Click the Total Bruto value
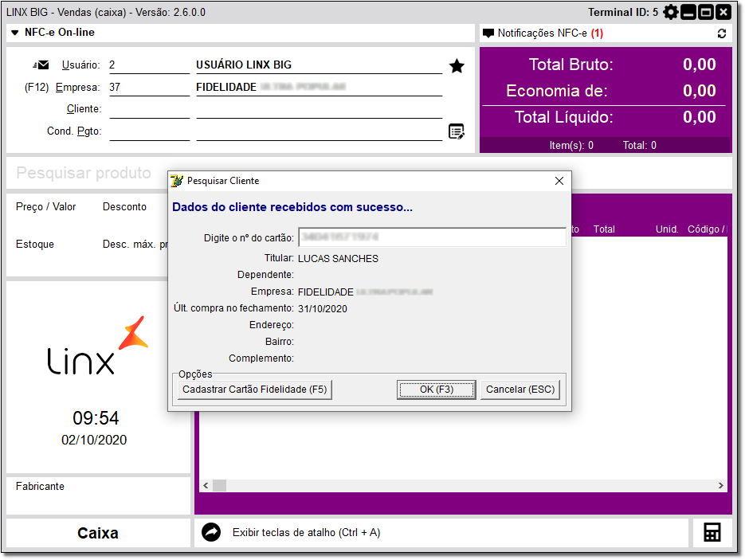 tap(699, 64)
